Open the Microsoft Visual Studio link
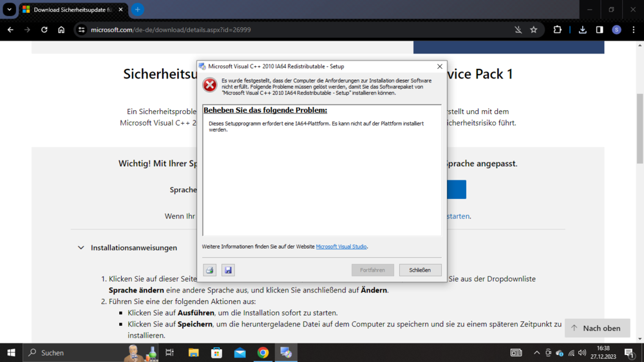This screenshot has height=362, width=644. 341,247
